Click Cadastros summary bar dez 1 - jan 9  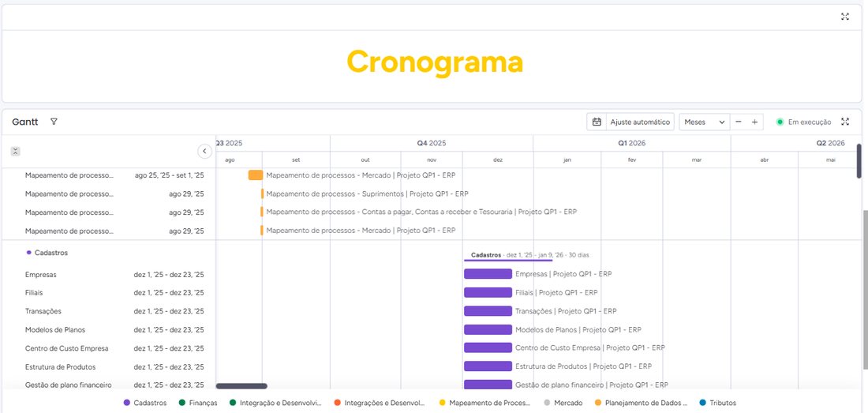point(508,260)
